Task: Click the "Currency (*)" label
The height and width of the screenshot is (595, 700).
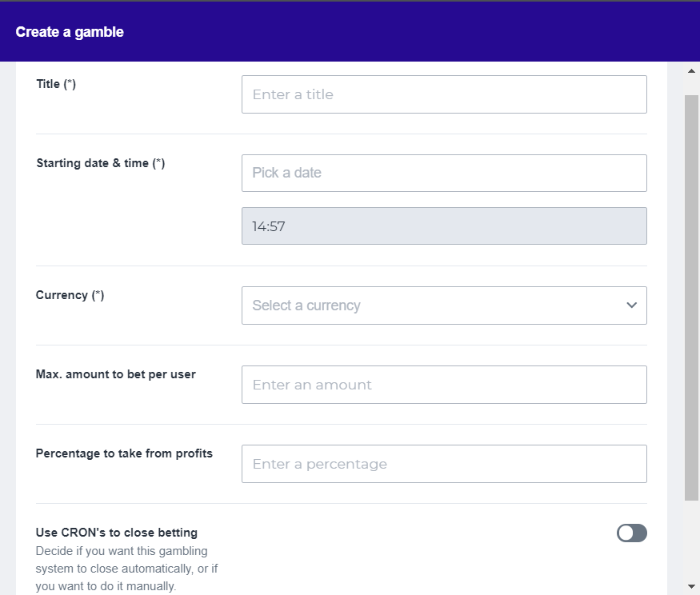Action: click(x=70, y=295)
